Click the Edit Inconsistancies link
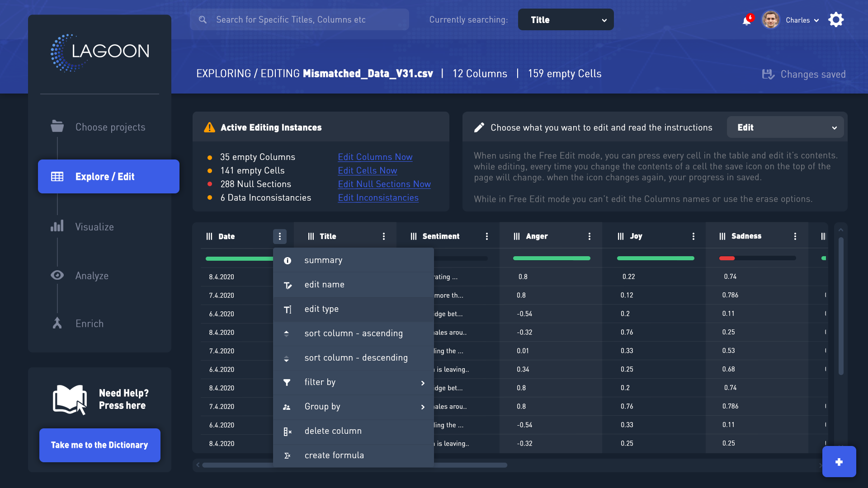Viewport: 868px width, 488px height. [x=378, y=197]
